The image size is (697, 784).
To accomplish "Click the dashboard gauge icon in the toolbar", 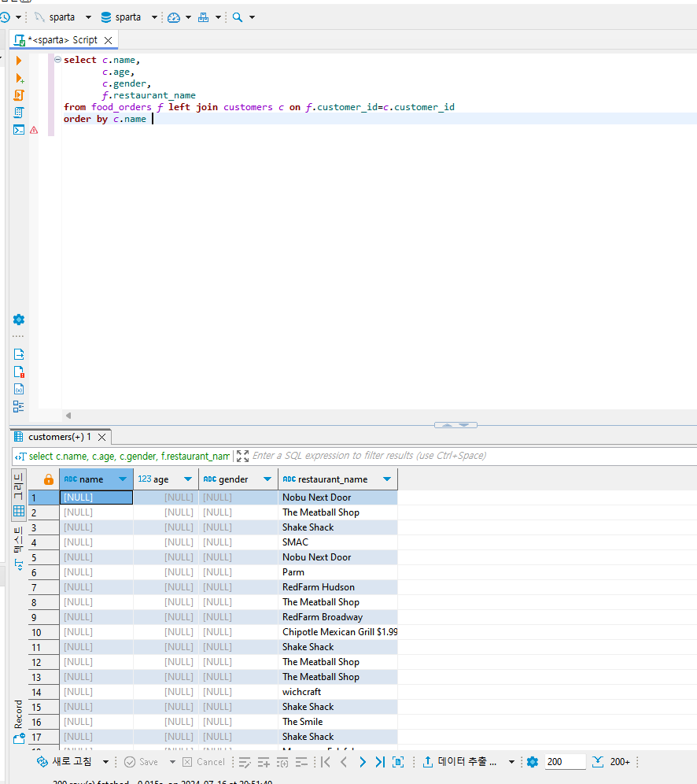I will [174, 17].
